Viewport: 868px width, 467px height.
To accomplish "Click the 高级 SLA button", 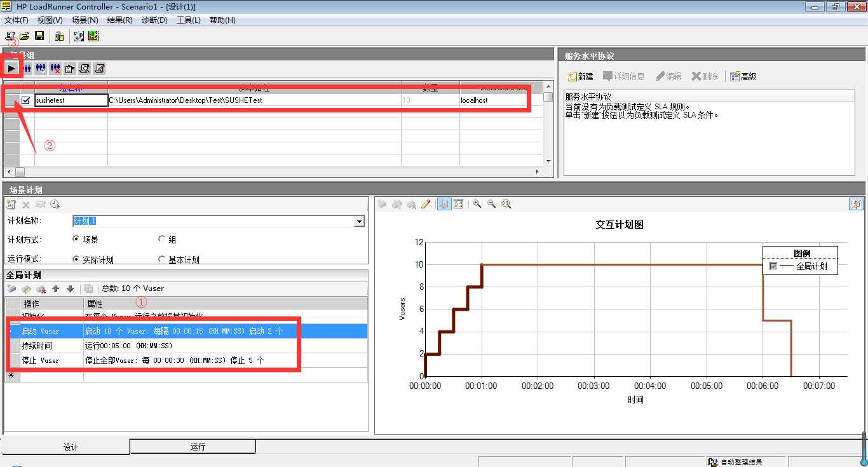I will (743, 76).
